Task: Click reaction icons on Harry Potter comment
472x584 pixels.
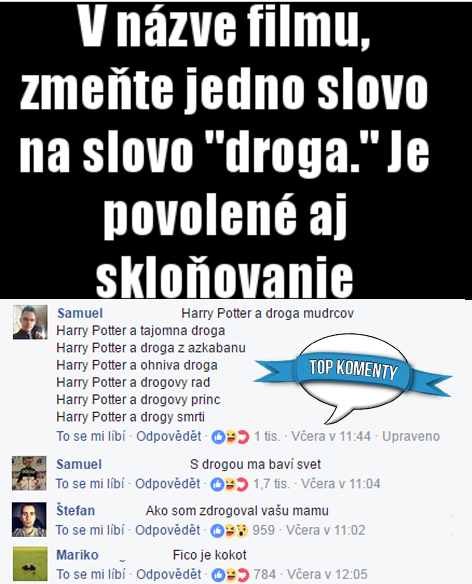Action: coord(230,437)
